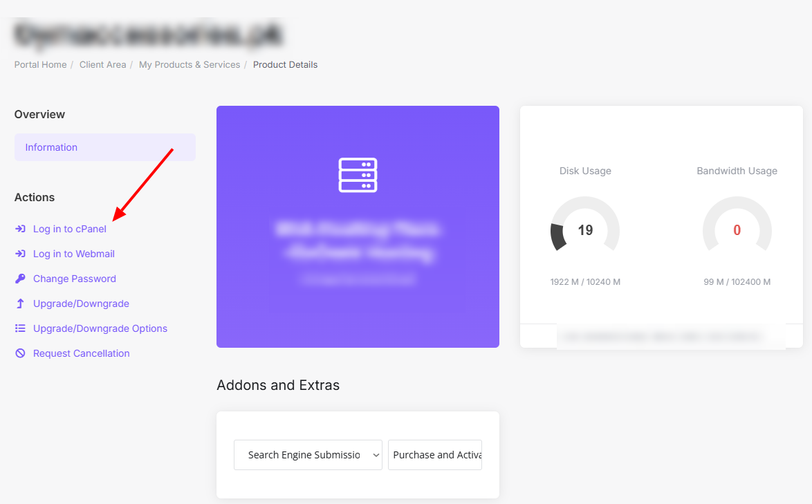Click the Bandwidth Usage gauge

pyautogui.click(x=737, y=227)
